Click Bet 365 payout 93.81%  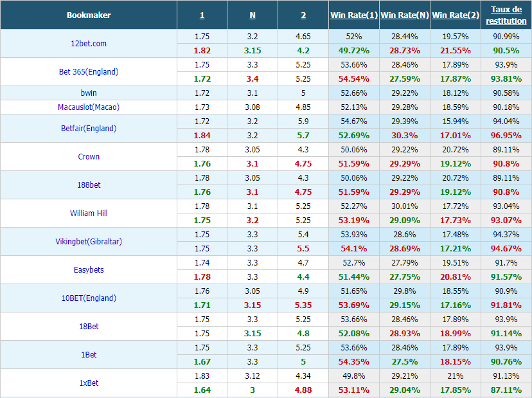[506, 79]
